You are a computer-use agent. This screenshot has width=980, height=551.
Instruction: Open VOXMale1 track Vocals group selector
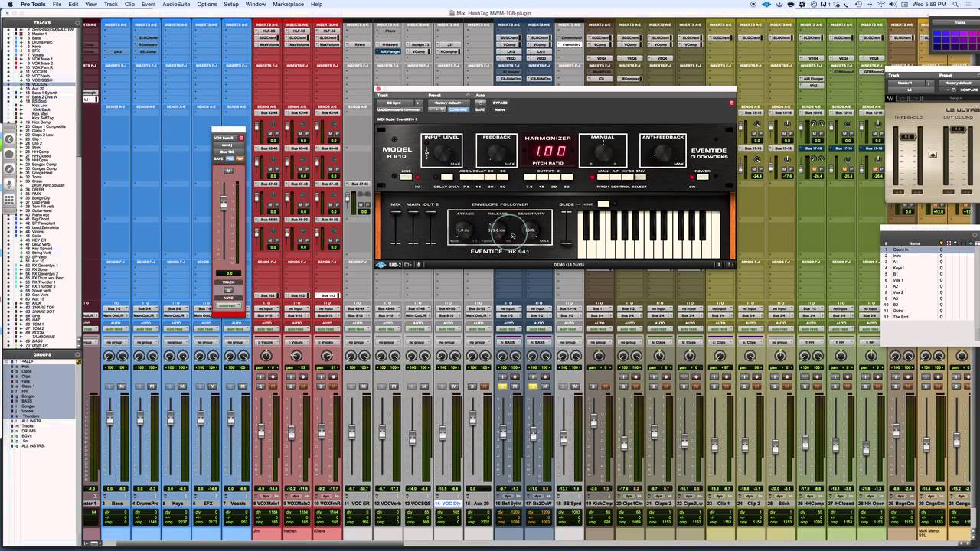[266, 342]
